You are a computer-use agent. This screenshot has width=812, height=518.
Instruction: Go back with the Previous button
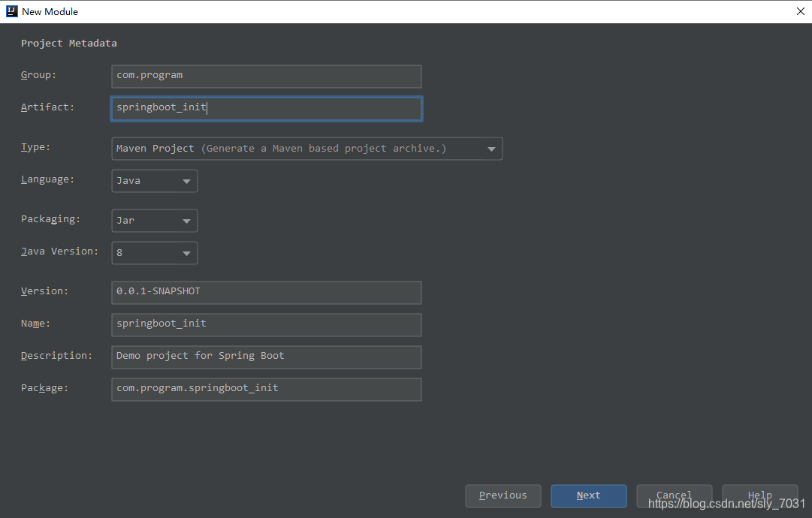click(503, 495)
